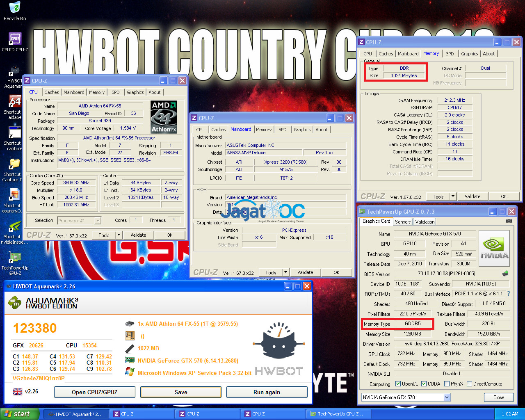525x420 pixels.
Task: Click the GPU-Z screenshot camera icon
Action: click(509, 221)
